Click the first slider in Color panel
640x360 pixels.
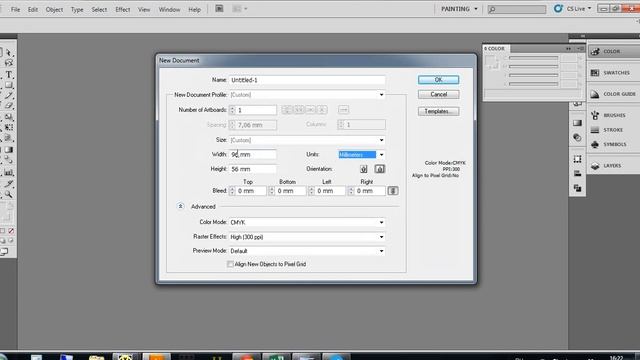coord(533,58)
